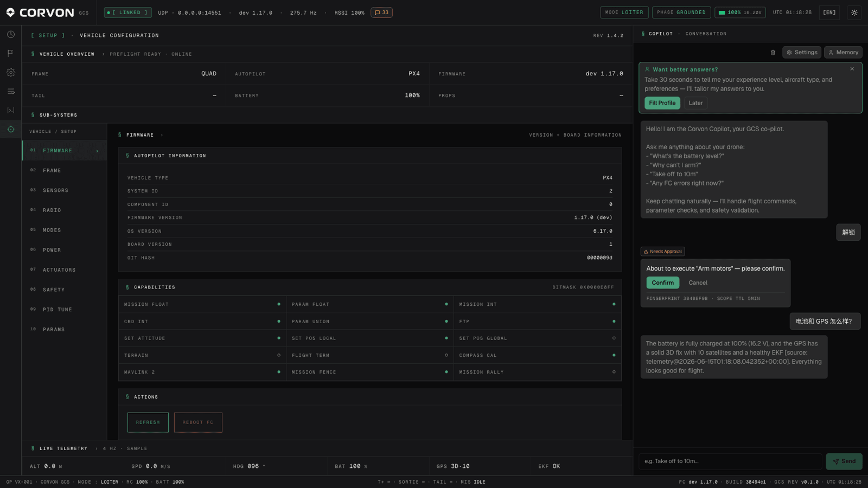Expand the Firmware item chevron
This screenshot has height=488, width=868.
pos(97,151)
